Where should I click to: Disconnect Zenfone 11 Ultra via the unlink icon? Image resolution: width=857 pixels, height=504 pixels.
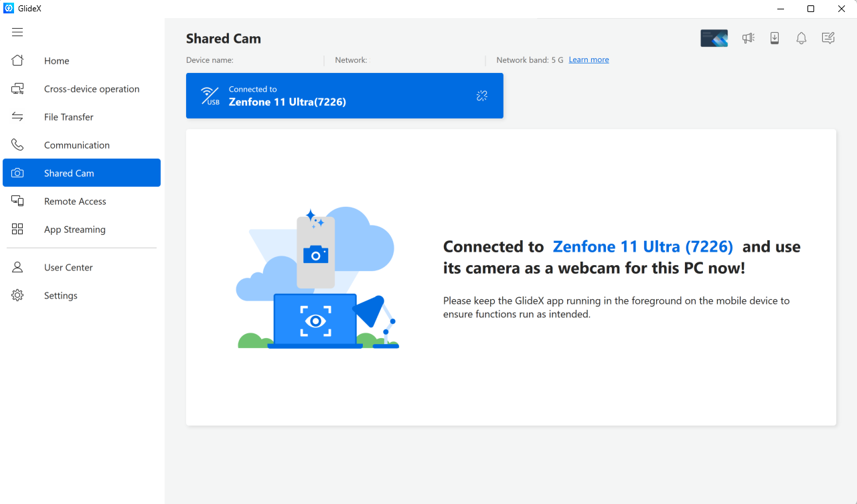tap(481, 95)
